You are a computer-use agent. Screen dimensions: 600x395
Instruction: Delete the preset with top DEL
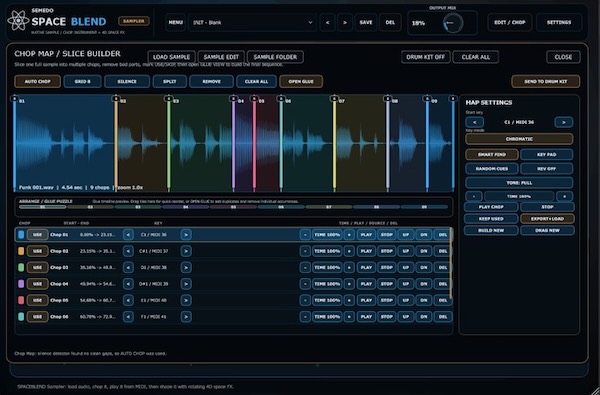click(390, 23)
